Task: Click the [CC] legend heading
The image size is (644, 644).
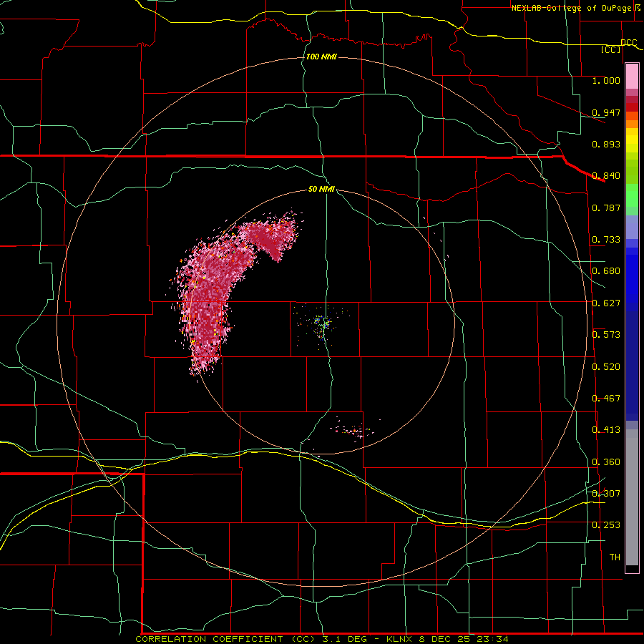Action: pos(611,49)
